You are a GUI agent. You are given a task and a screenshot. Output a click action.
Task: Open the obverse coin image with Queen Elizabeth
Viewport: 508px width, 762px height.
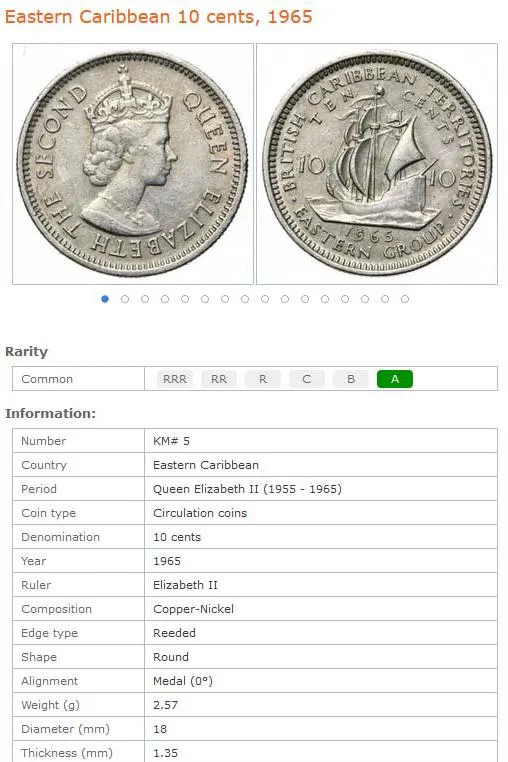133,164
